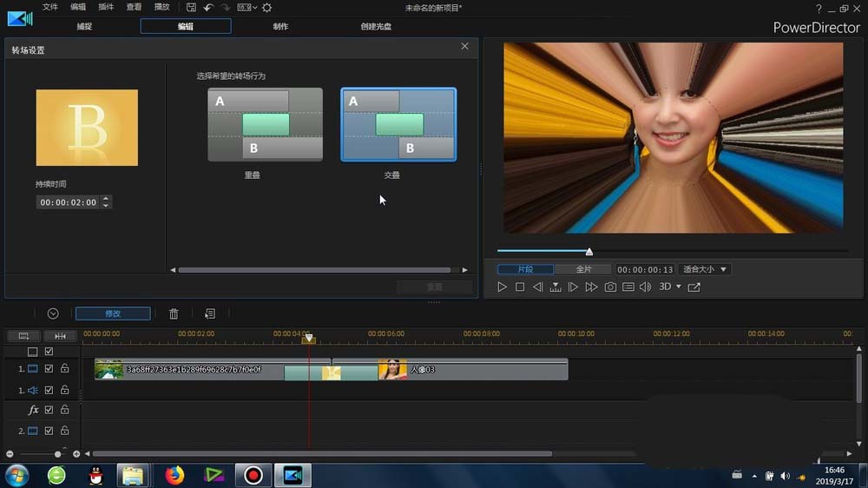Select the 交叠 cross transition behavior
The image size is (868, 488).
click(x=398, y=125)
